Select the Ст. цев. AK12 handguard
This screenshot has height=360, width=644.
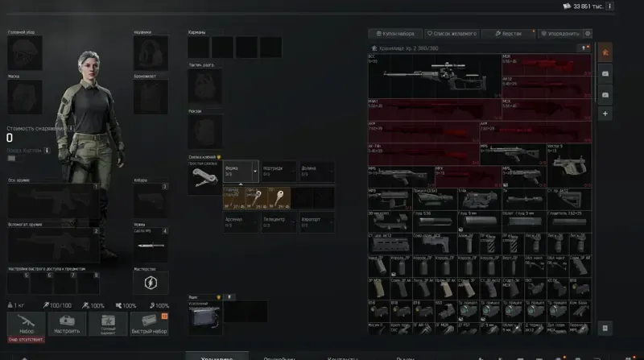coord(390,244)
